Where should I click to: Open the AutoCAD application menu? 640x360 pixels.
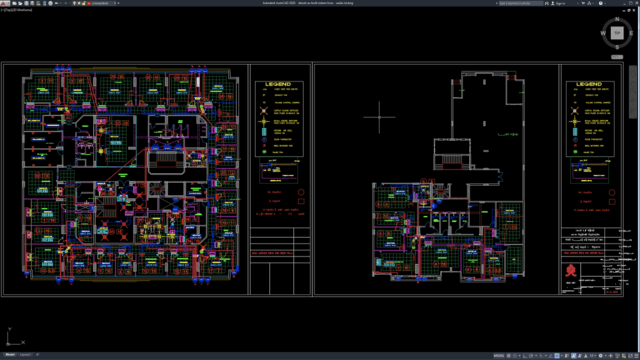tap(5, 3)
